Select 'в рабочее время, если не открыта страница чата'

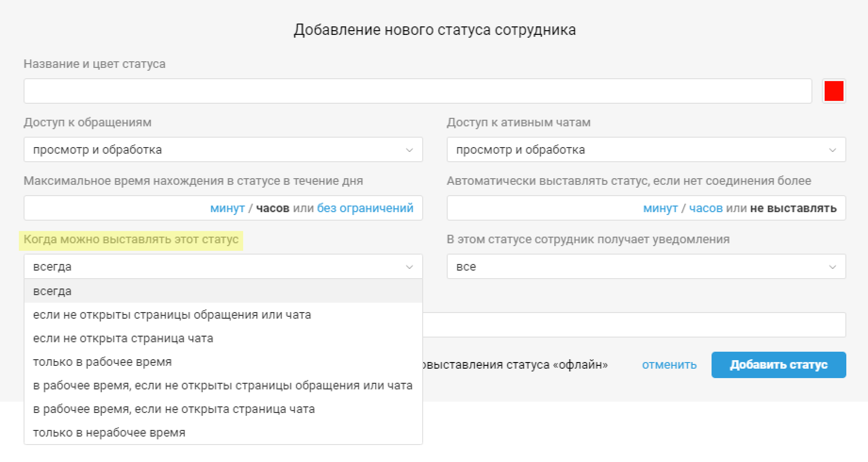223,409
